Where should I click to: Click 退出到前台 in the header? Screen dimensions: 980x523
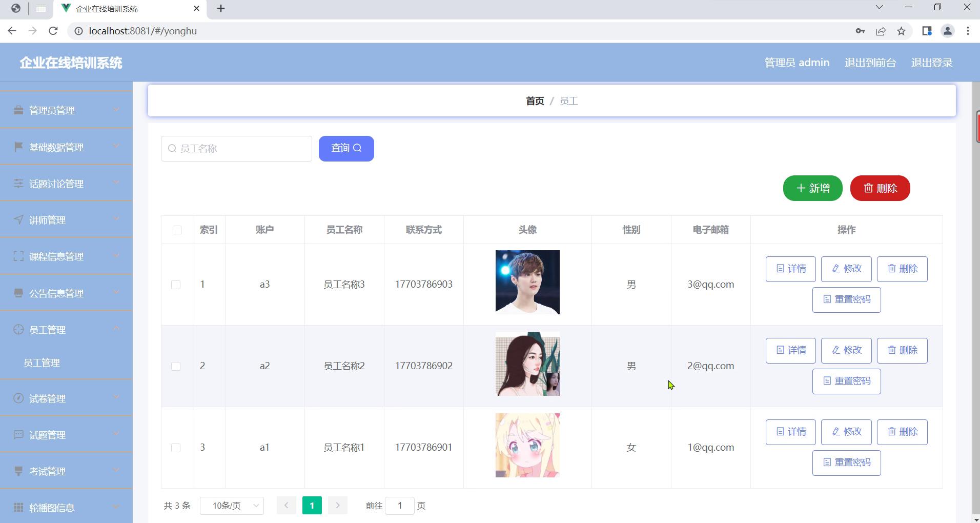(870, 63)
